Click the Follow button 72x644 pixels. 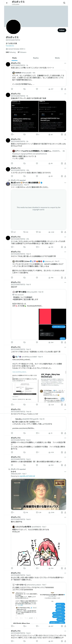(62, 30)
